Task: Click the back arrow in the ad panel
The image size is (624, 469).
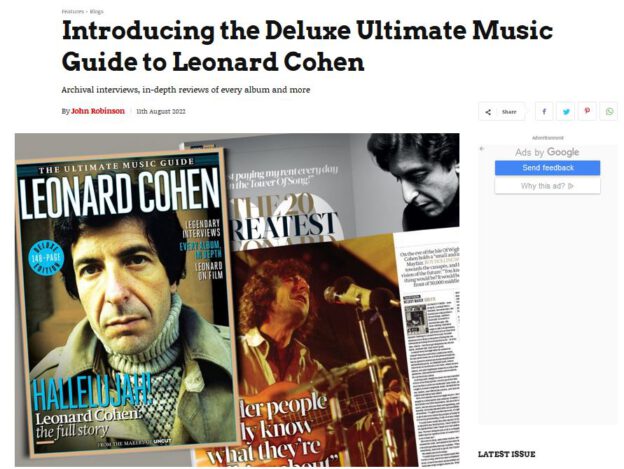Action: (x=482, y=149)
